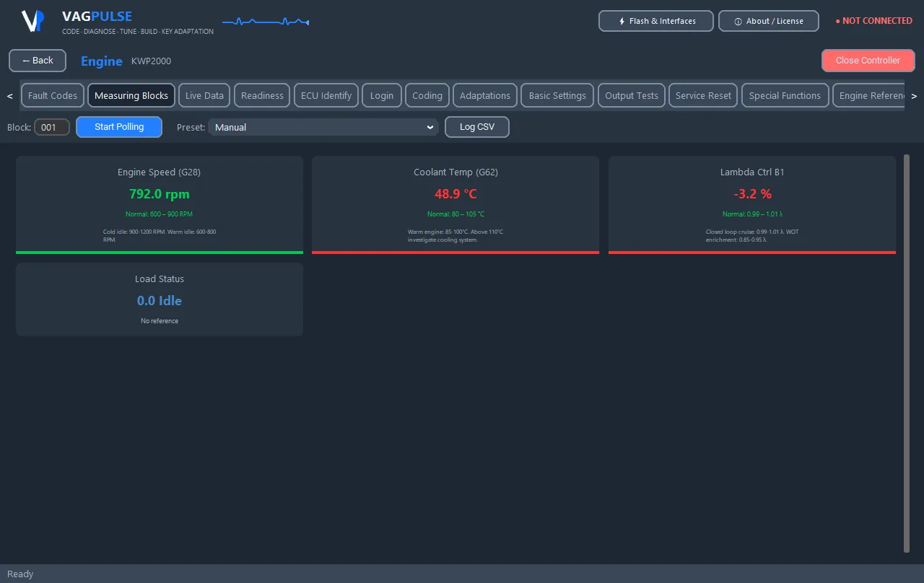
Task: Select the Load Status card
Action: point(160,299)
